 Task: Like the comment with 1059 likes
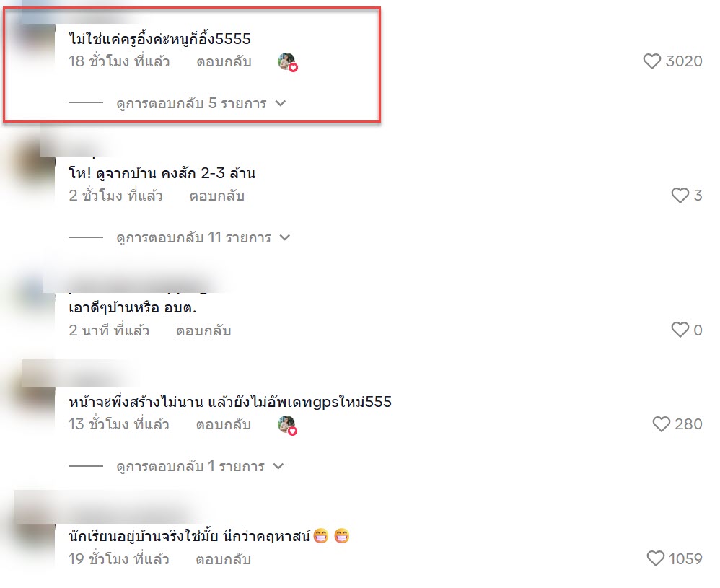(x=655, y=558)
